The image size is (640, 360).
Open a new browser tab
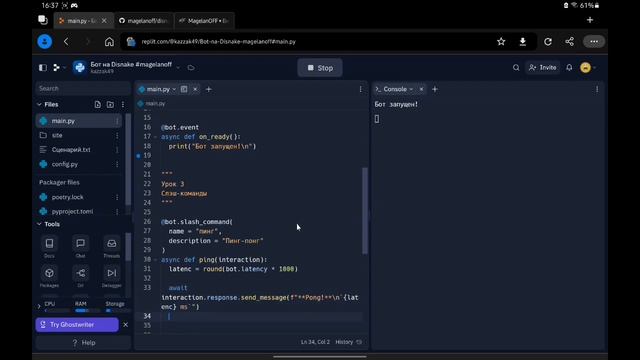click(590, 20)
